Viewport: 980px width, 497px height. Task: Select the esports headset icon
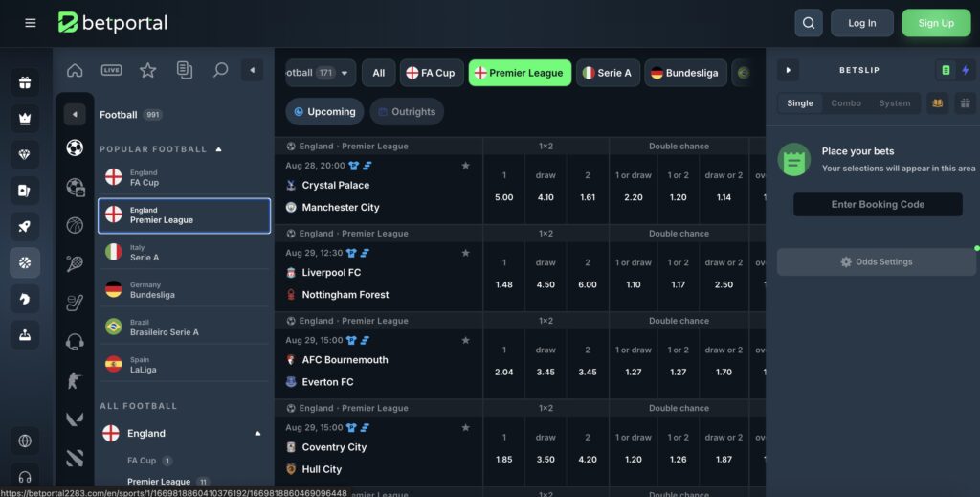[75, 341]
